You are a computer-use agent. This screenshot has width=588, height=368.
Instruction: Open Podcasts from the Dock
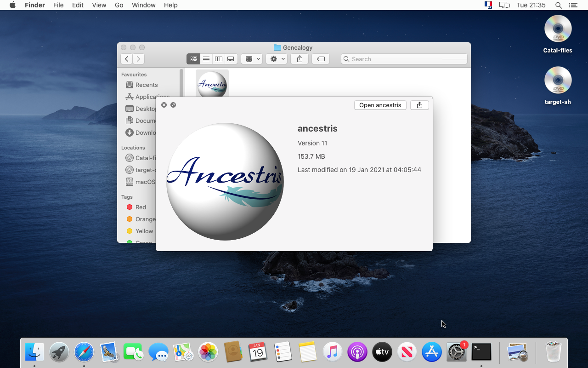357,352
